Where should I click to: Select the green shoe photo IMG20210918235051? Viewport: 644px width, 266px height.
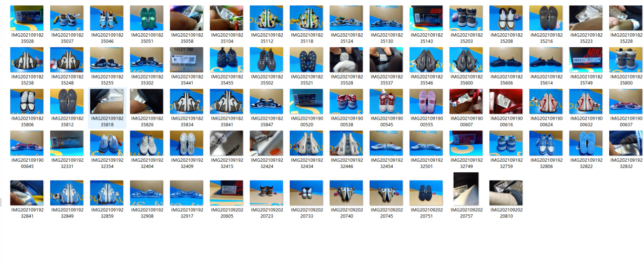click(x=147, y=18)
